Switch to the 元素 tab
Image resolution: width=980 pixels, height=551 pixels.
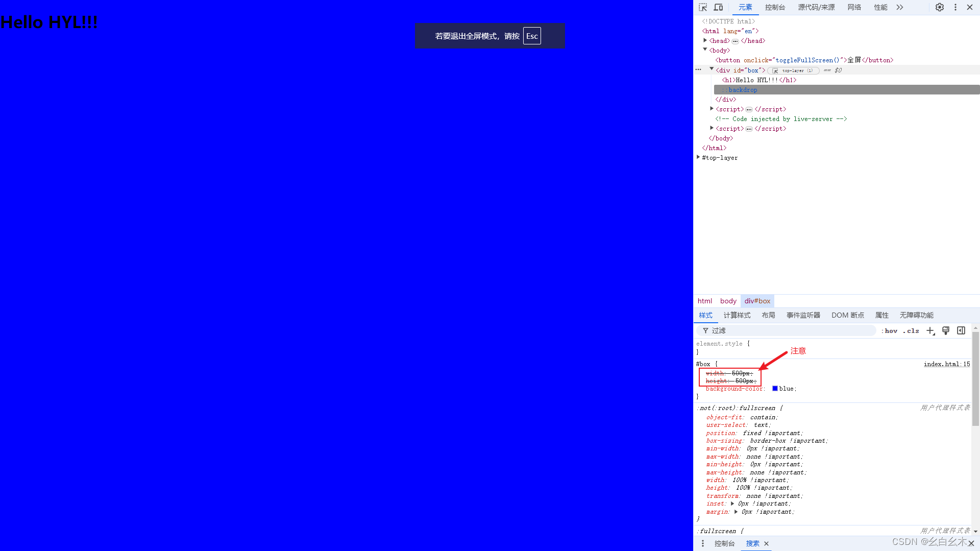coord(745,7)
